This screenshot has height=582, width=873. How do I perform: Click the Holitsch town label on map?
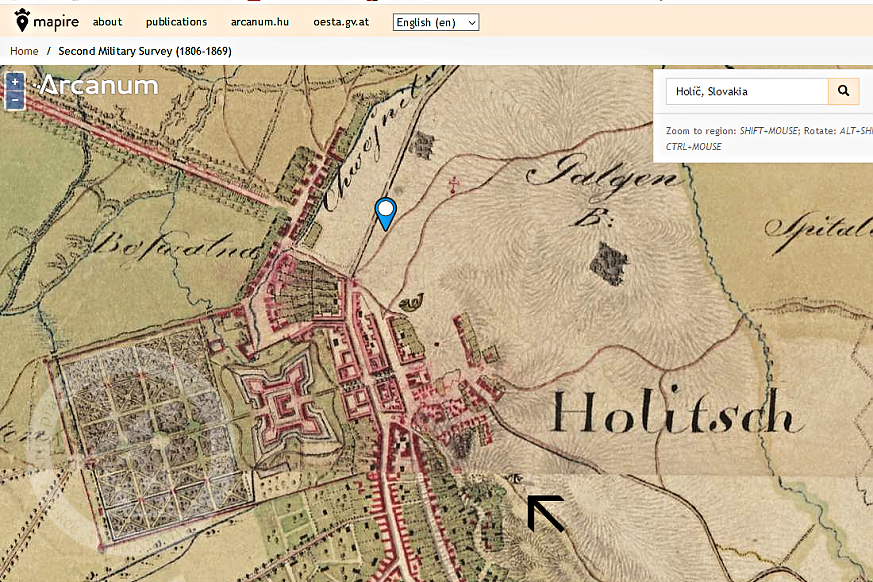pos(675,415)
